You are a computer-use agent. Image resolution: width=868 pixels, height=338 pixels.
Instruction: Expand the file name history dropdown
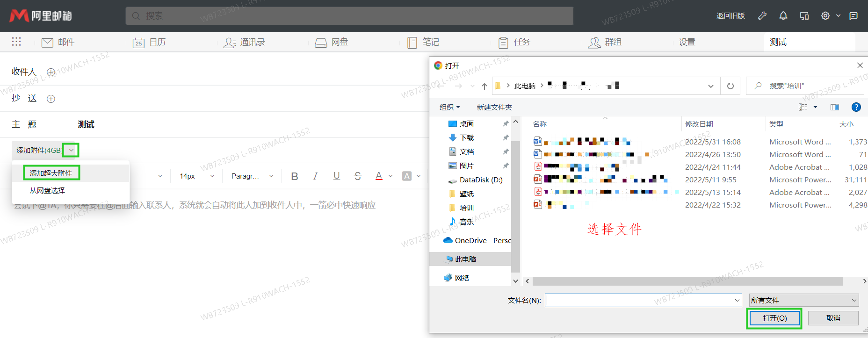coord(738,300)
